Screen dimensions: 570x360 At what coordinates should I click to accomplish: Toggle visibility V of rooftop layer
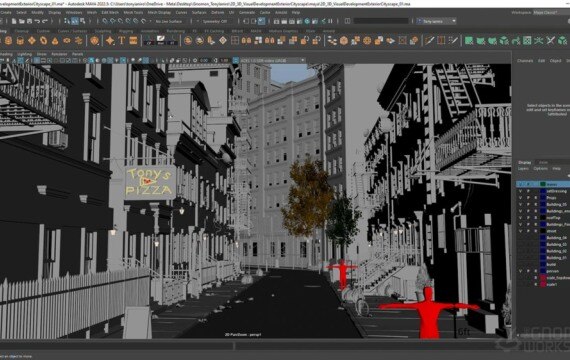pos(520,218)
